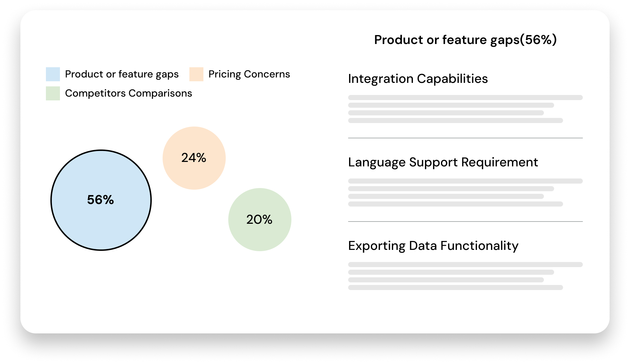Click the blue 56% bubble
The height and width of the screenshot is (364, 630).
[x=101, y=200]
